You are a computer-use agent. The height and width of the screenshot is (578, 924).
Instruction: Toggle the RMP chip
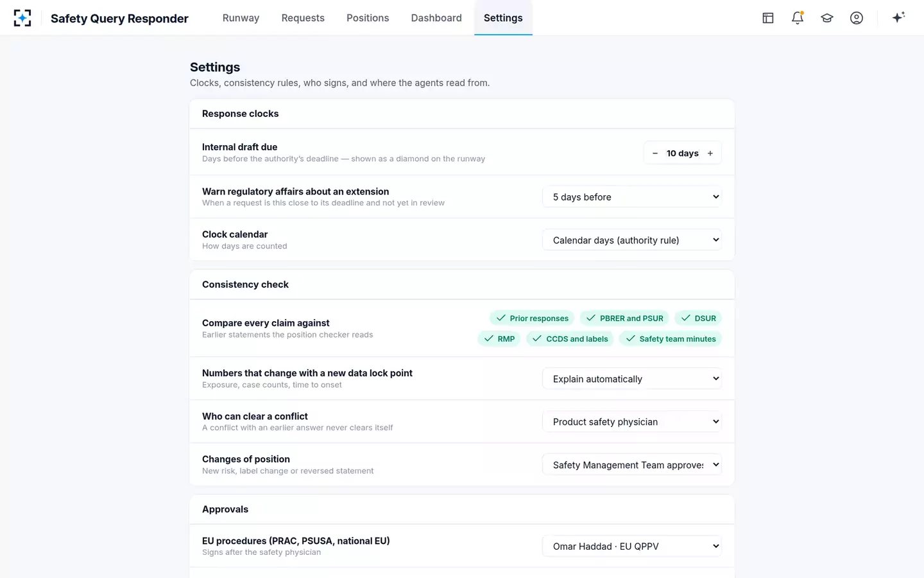(499, 339)
